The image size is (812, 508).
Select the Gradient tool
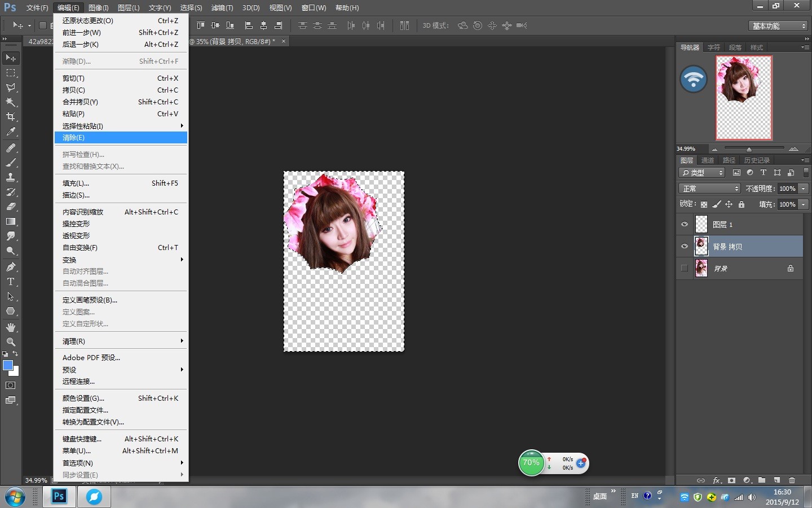(x=11, y=221)
